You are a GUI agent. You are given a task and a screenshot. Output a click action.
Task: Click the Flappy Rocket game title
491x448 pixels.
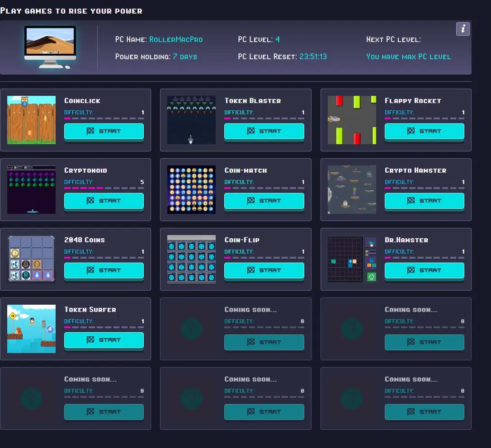[x=413, y=101]
